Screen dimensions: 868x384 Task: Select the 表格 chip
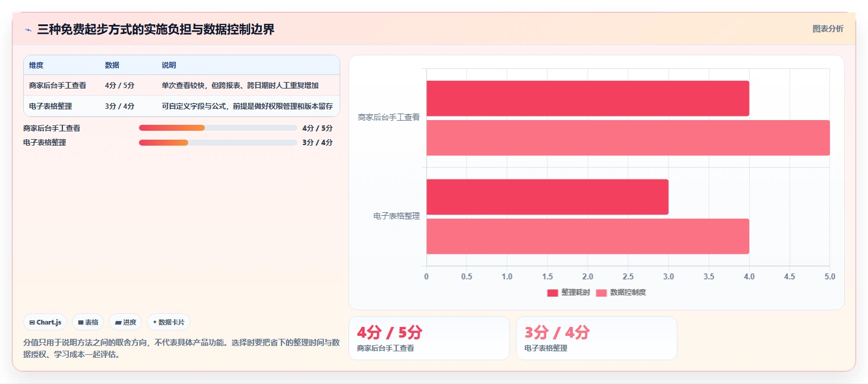point(88,322)
